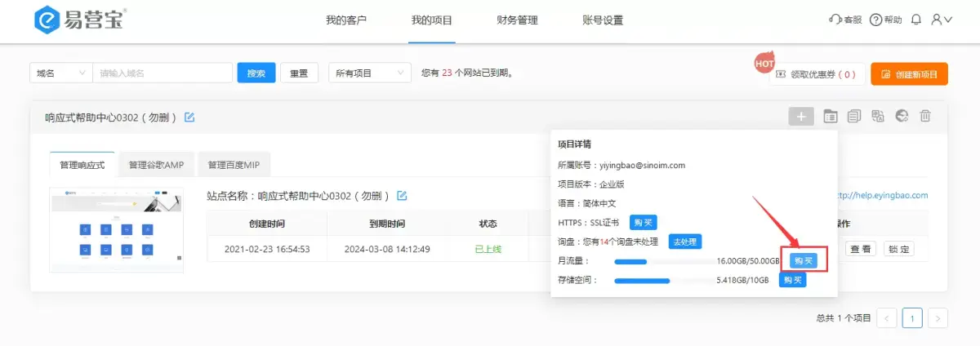Click the folder list icon in project header
The height and width of the screenshot is (346, 980).
tap(831, 117)
